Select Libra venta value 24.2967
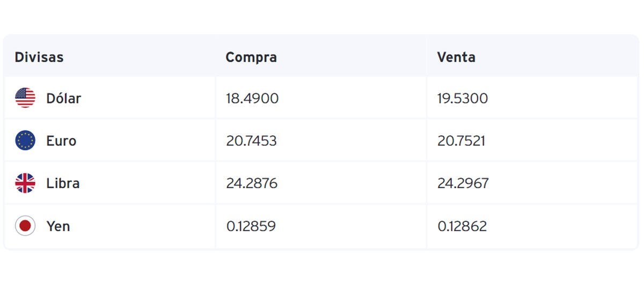This screenshot has height=289, width=644. [463, 183]
